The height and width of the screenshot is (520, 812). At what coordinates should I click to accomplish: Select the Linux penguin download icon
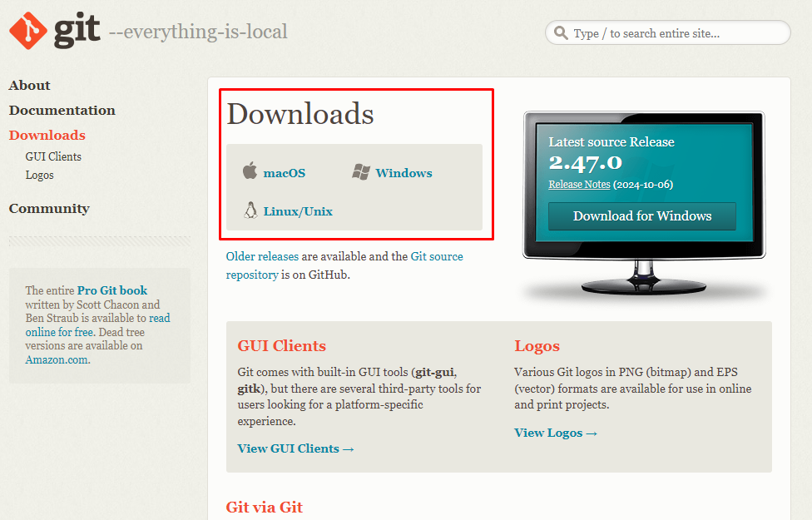coord(250,210)
